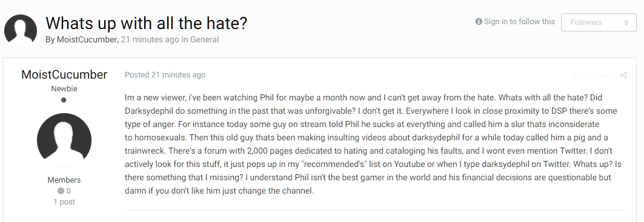Click the 'Whats up with all the hate?' title
The height and width of the screenshot is (222, 644).
pos(146,23)
